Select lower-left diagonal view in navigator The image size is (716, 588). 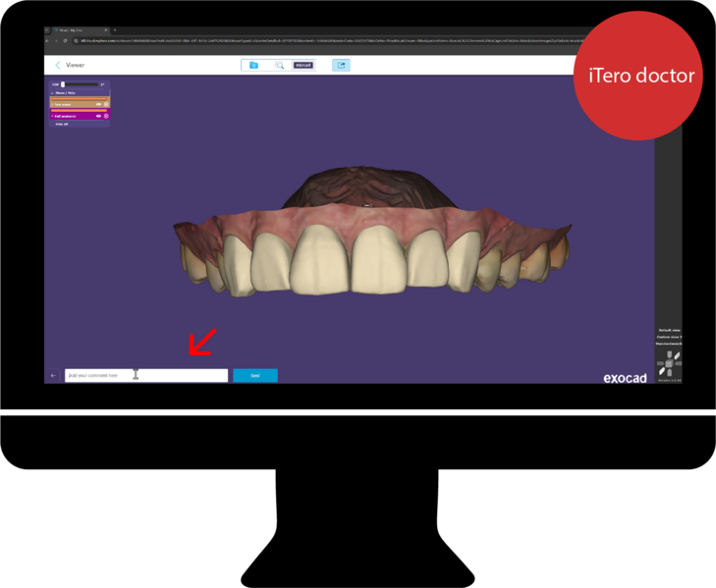662,371
